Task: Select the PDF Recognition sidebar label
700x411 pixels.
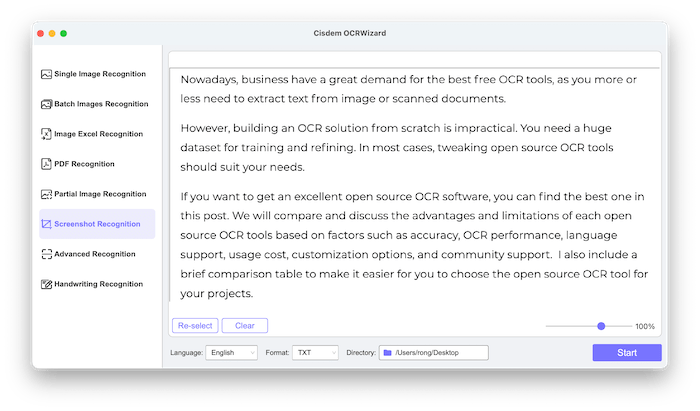Action: coord(84,164)
